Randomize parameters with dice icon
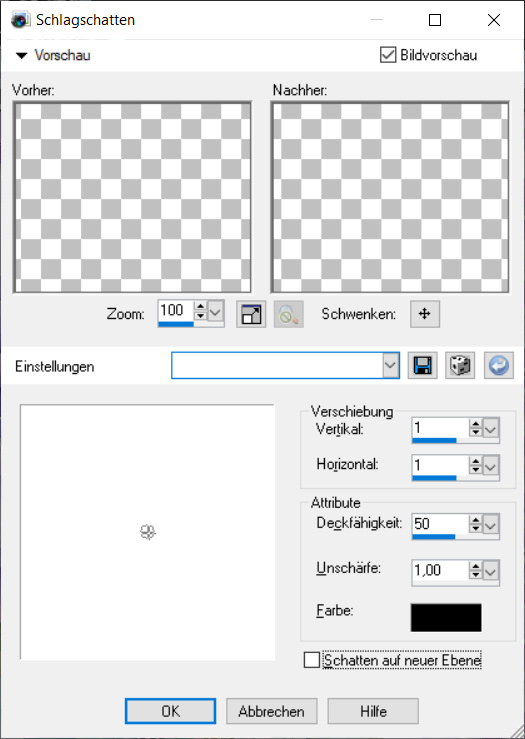 click(460, 365)
